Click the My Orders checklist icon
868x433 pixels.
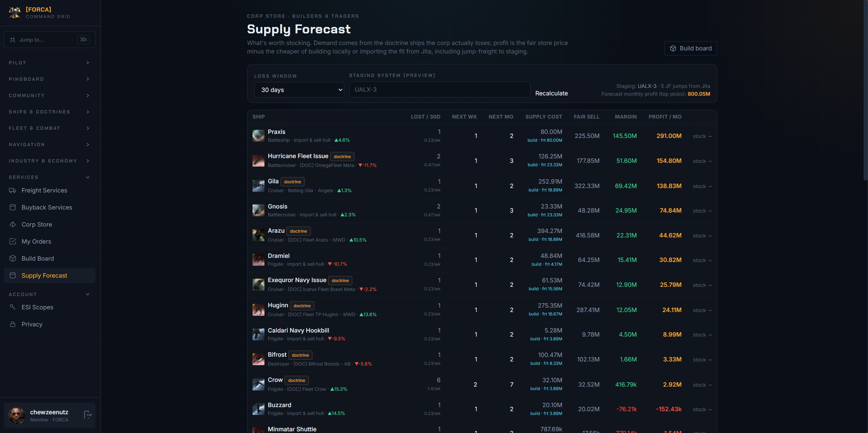tap(13, 242)
